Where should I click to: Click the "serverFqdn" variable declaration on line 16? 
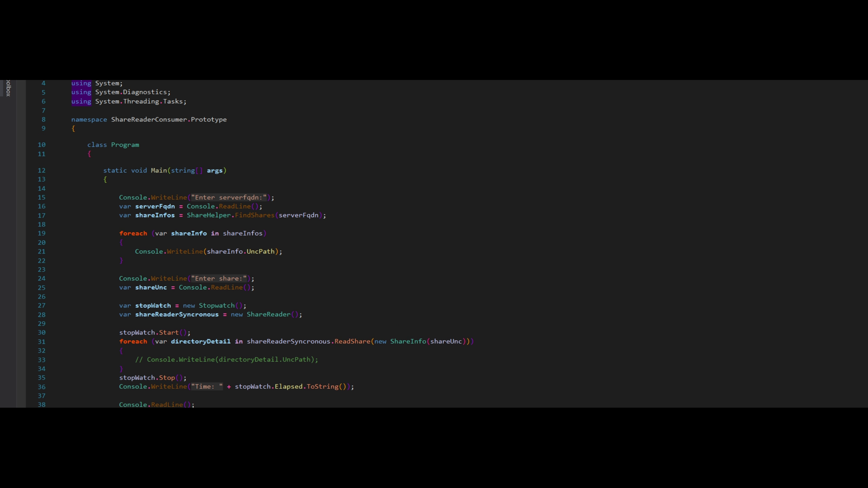coord(155,206)
